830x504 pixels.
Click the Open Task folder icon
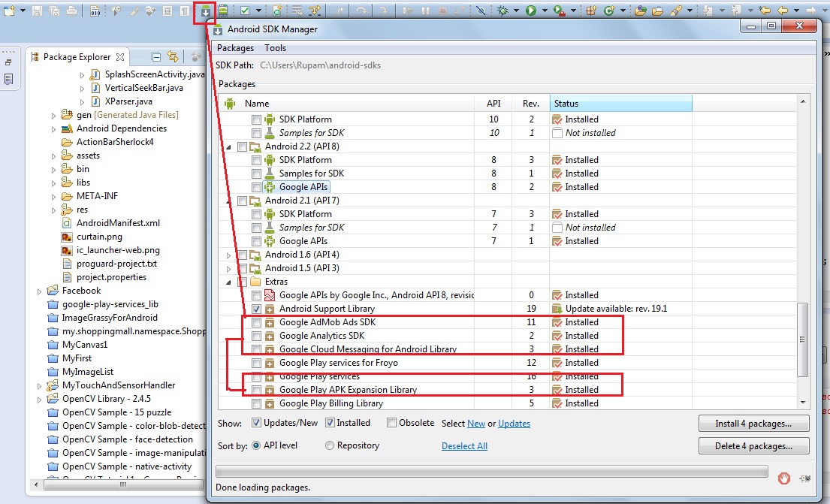(657, 10)
